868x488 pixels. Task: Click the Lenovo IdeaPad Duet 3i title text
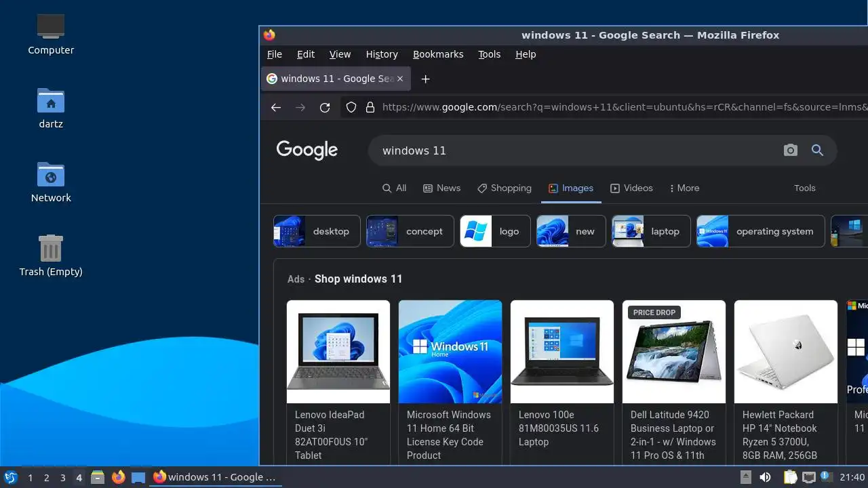[x=332, y=435]
